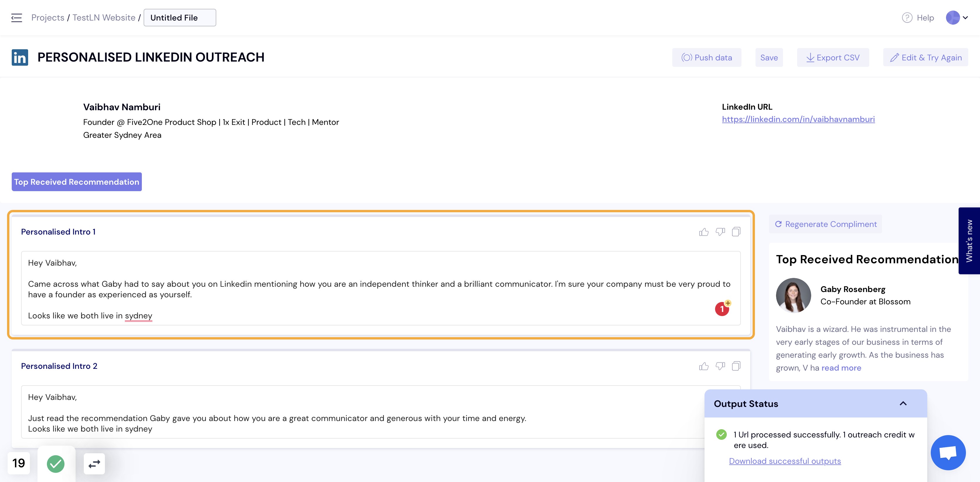Copy Personalised Intro 2 text

click(736, 366)
